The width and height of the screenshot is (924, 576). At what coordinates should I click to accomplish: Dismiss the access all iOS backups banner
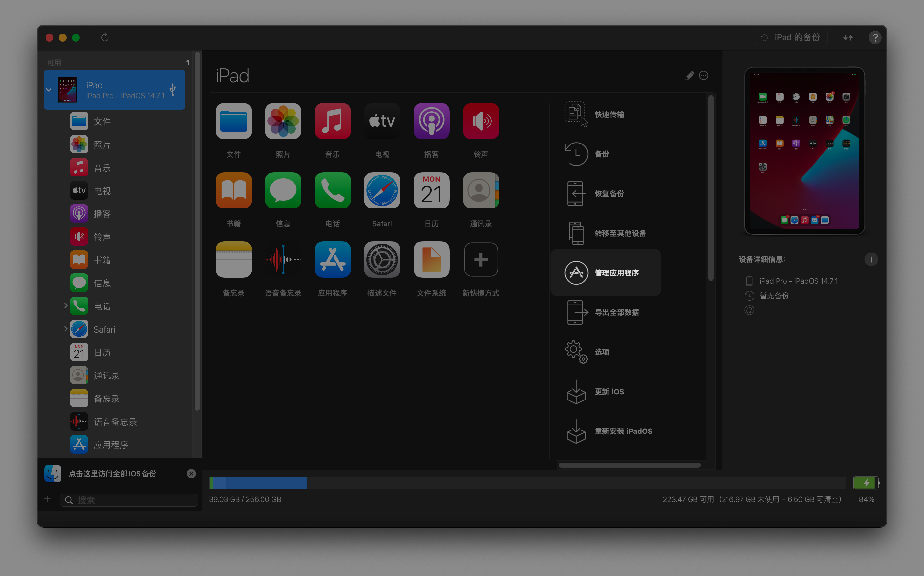pyautogui.click(x=191, y=473)
